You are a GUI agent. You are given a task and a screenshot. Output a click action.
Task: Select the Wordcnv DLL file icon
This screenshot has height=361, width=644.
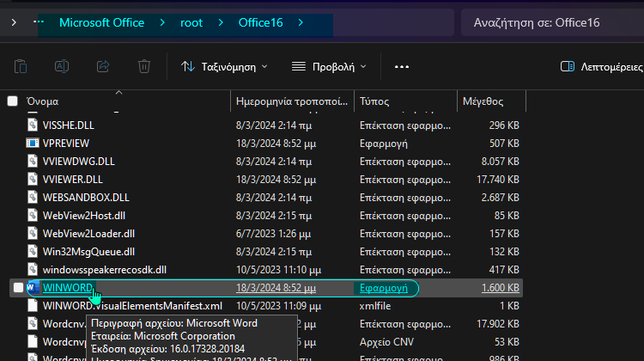pos(33,324)
